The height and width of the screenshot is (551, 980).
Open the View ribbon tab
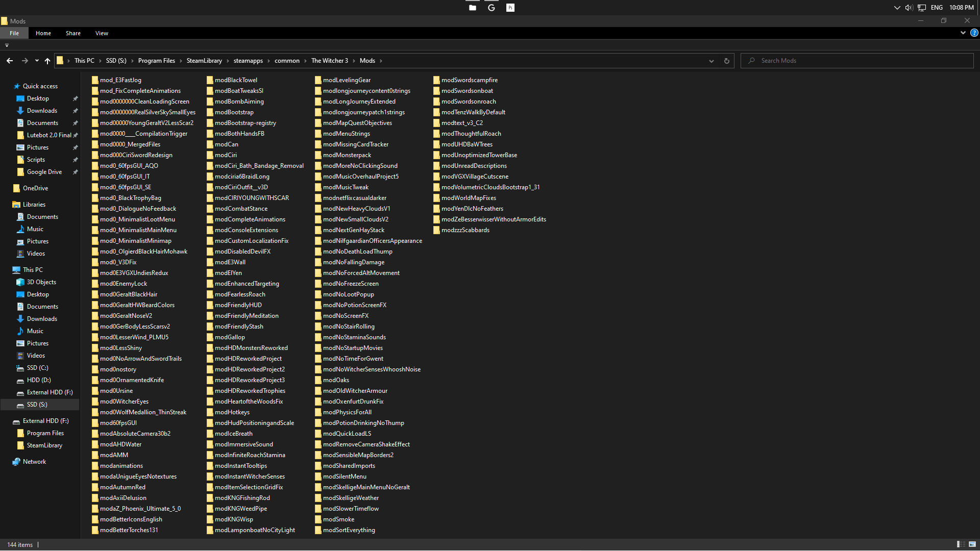point(102,33)
